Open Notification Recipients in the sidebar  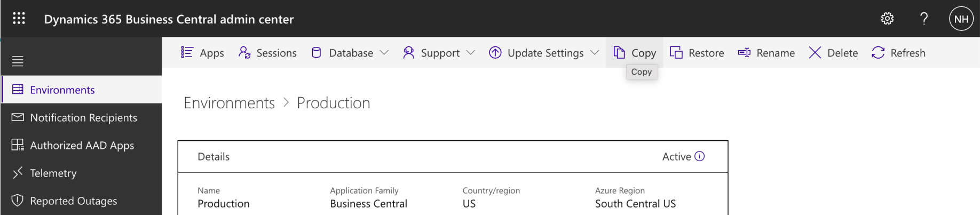pos(83,117)
